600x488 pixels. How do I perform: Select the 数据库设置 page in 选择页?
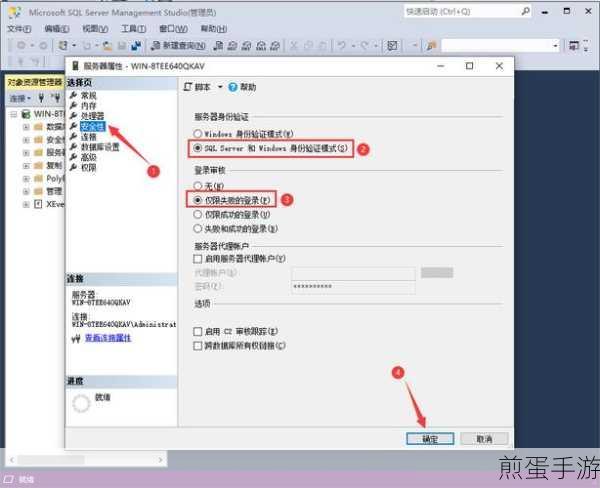100,147
